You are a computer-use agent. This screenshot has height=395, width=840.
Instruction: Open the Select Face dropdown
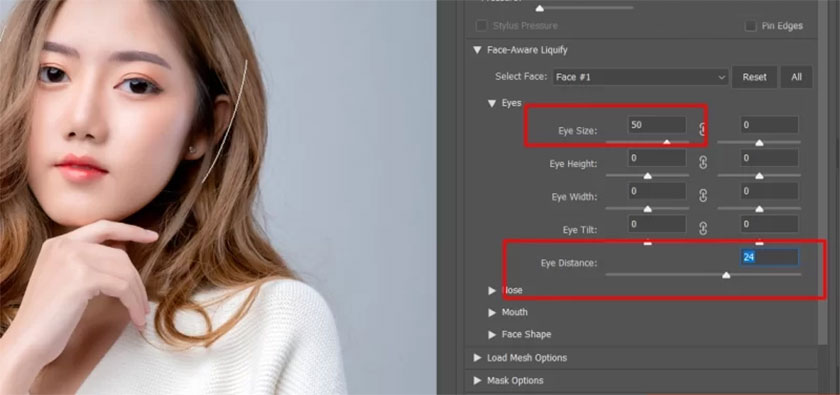pyautogui.click(x=641, y=77)
